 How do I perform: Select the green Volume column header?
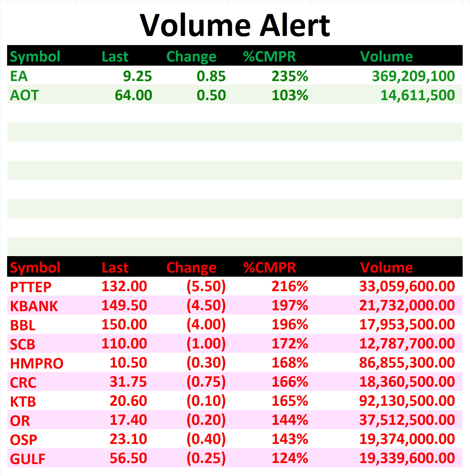coord(386,56)
